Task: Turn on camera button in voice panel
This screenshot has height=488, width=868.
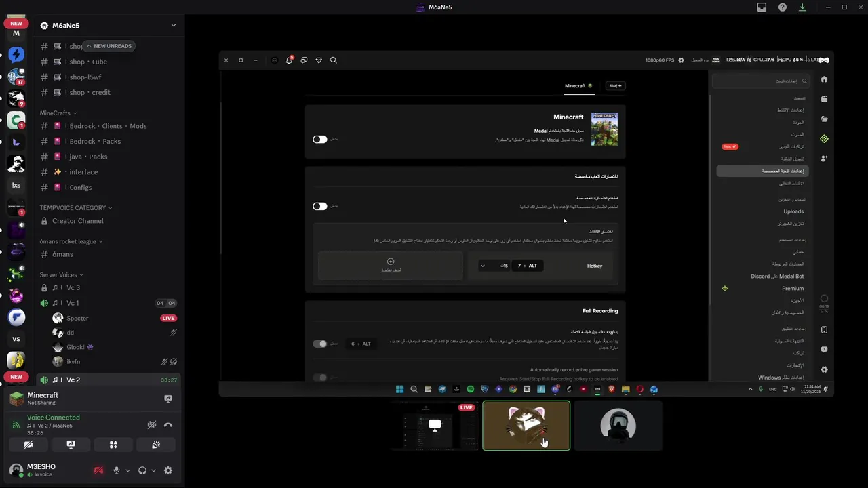Action: (28, 445)
